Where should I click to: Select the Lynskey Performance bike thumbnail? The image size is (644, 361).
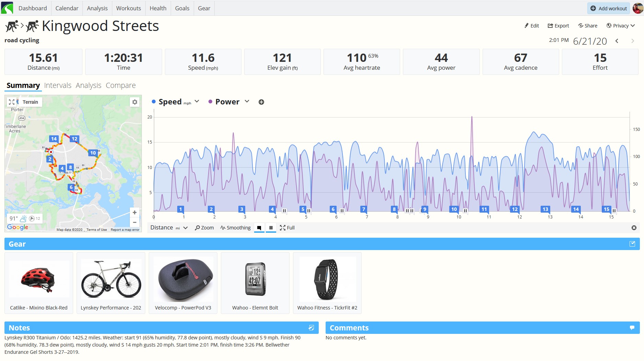[111, 279]
